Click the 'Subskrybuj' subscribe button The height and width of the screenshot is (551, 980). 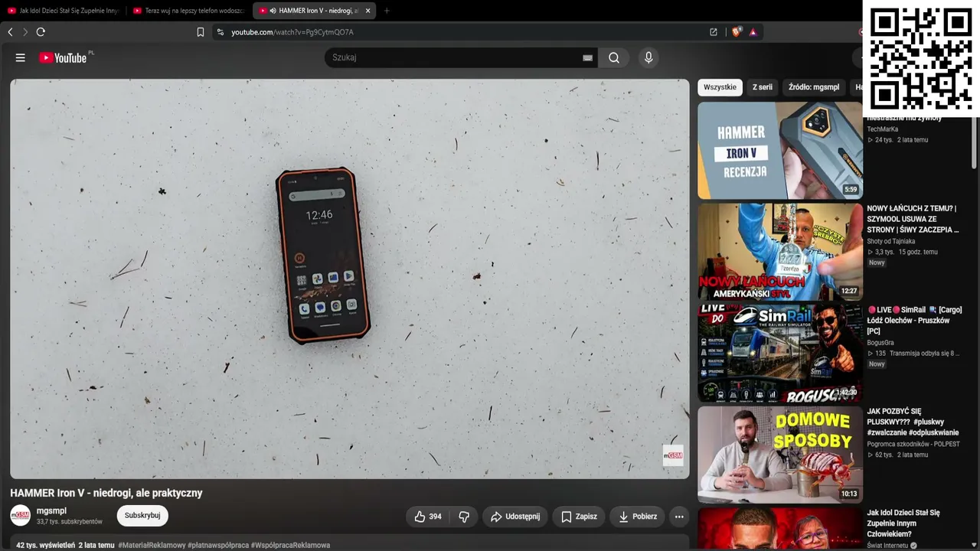(x=142, y=516)
